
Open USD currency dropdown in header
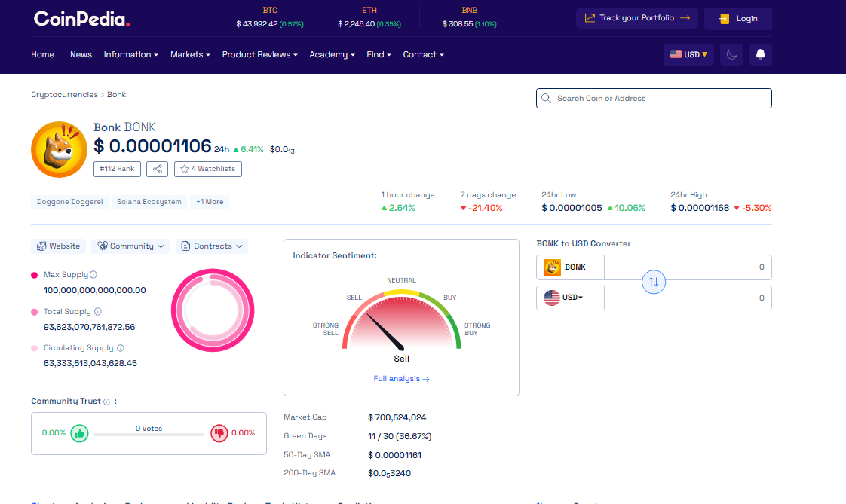[x=688, y=54]
